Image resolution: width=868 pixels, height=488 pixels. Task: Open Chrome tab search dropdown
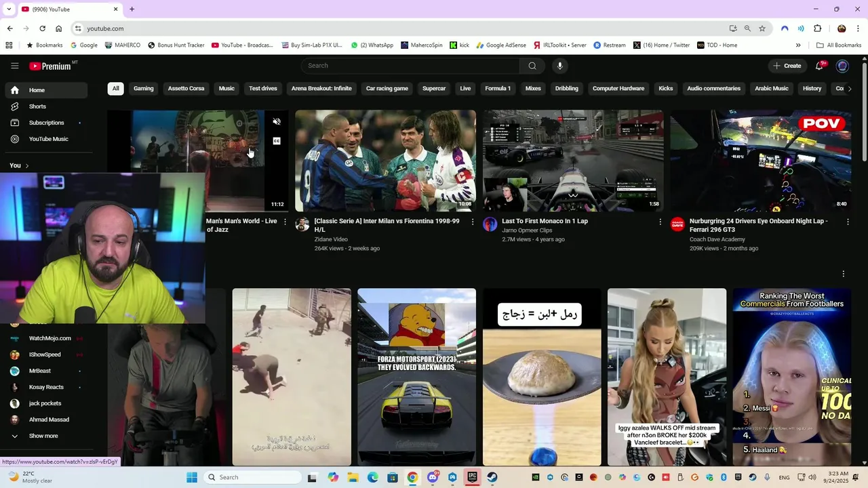point(9,9)
